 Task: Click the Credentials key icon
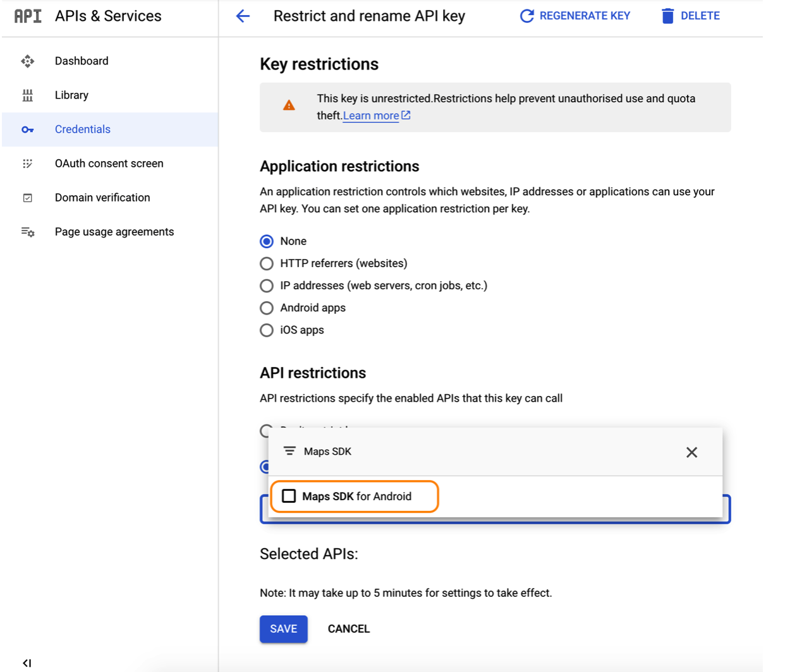click(x=28, y=129)
